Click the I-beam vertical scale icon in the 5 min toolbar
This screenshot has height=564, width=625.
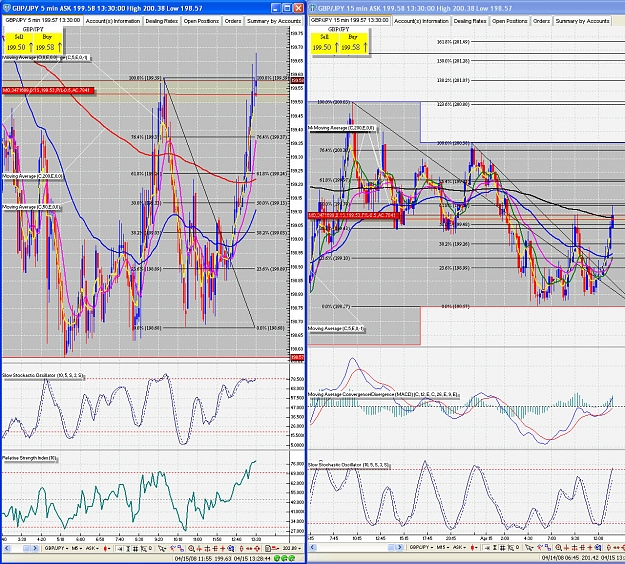(128, 548)
